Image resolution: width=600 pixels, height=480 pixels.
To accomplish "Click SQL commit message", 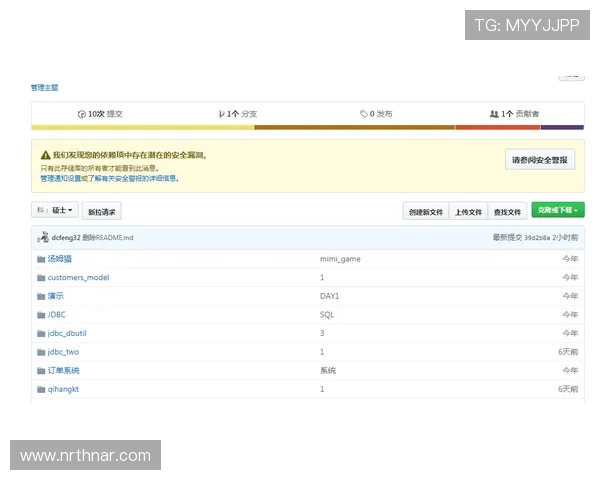I will point(327,315).
